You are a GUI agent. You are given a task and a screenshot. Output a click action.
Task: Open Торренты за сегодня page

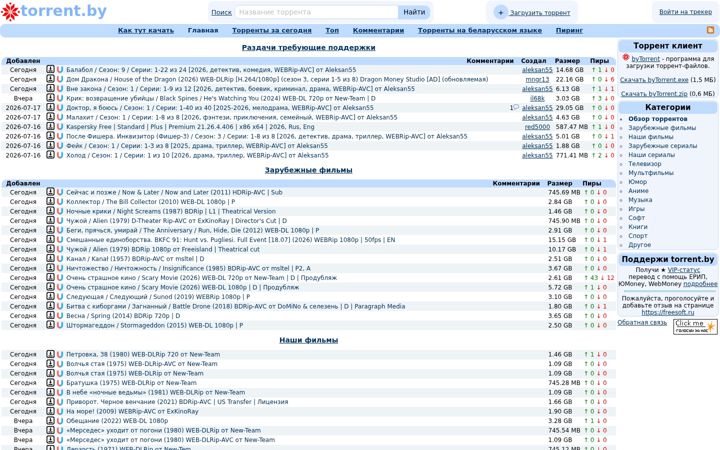(x=272, y=30)
